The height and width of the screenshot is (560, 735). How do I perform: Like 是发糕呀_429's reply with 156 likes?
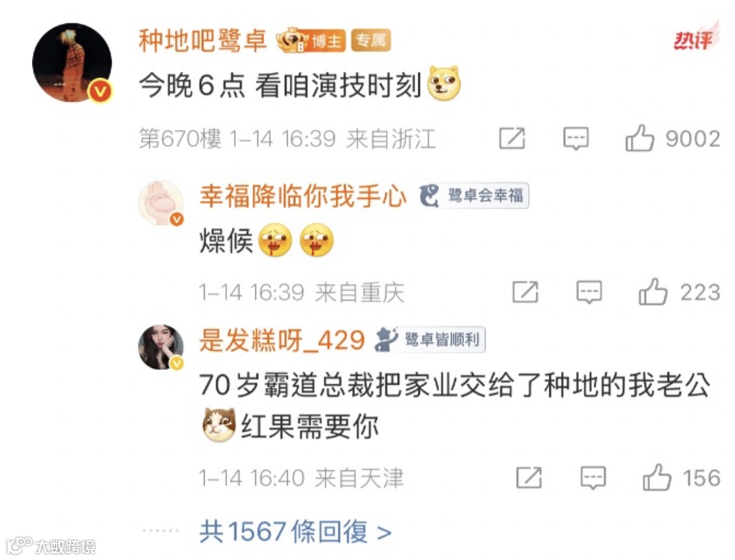(656, 478)
